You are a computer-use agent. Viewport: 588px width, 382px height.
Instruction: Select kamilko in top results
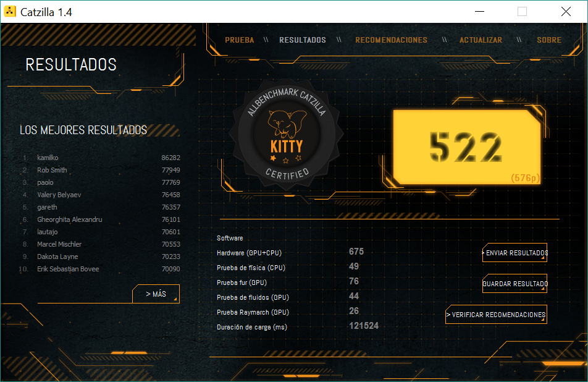point(48,158)
